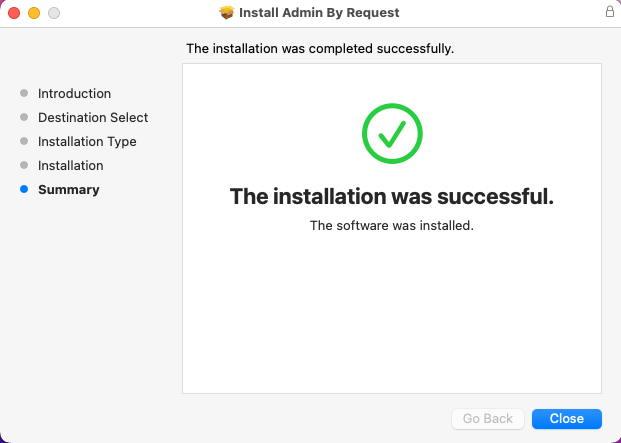Click the grayed-out zoom window button
The height and width of the screenshot is (443, 621).
[54, 13]
